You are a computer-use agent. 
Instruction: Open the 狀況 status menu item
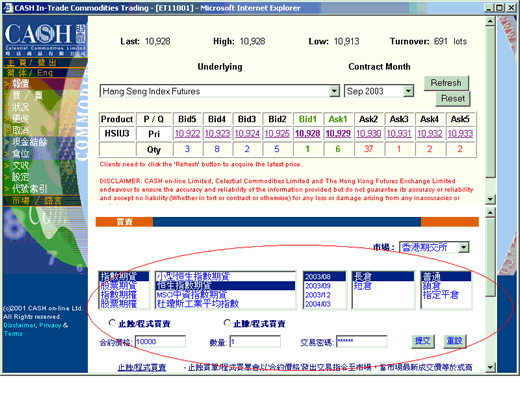(x=21, y=107)
